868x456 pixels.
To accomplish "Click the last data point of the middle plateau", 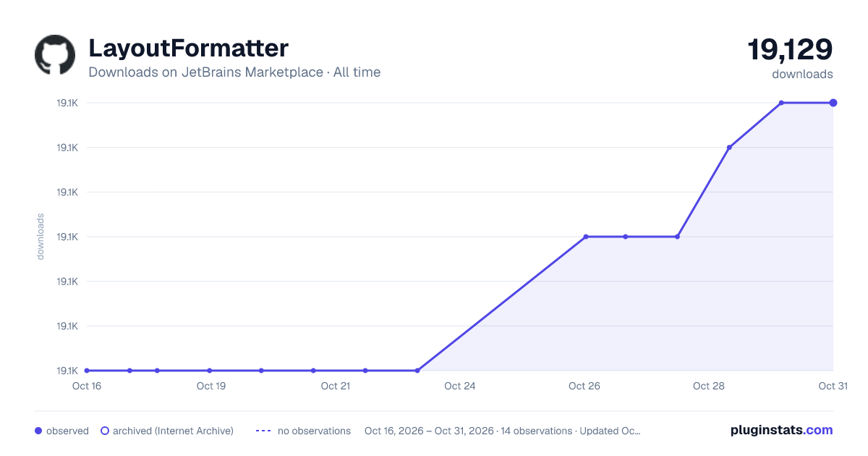I will coord(677,237).
